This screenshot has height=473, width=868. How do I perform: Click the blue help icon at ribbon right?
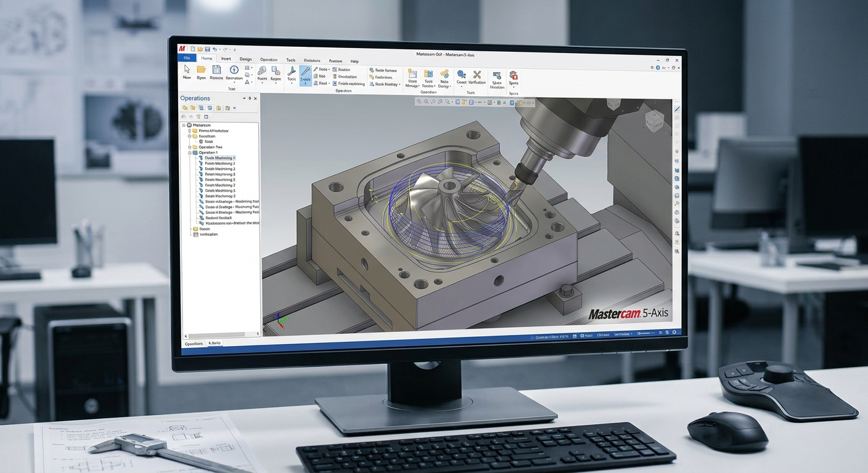click(658, 67)
